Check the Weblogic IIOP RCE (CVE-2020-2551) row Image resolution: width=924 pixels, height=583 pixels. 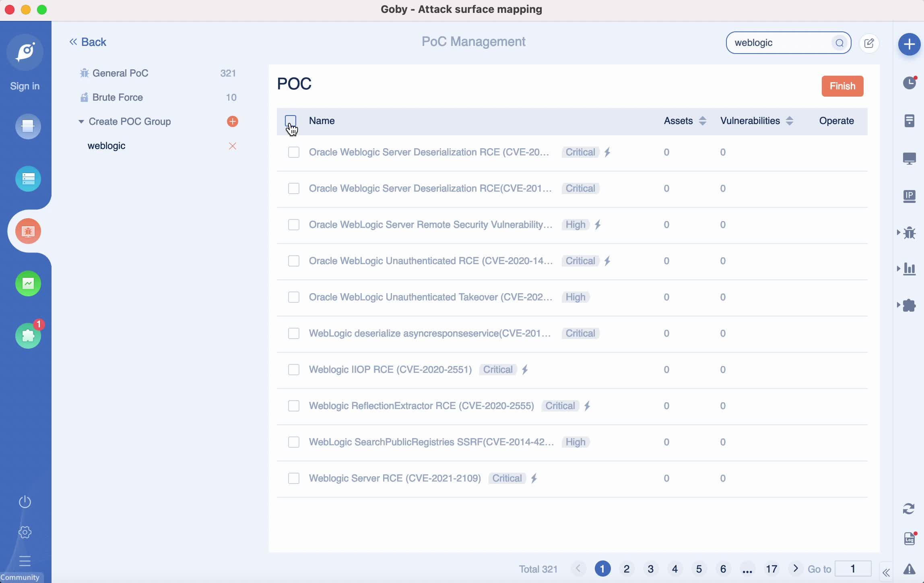pos(294,370)
